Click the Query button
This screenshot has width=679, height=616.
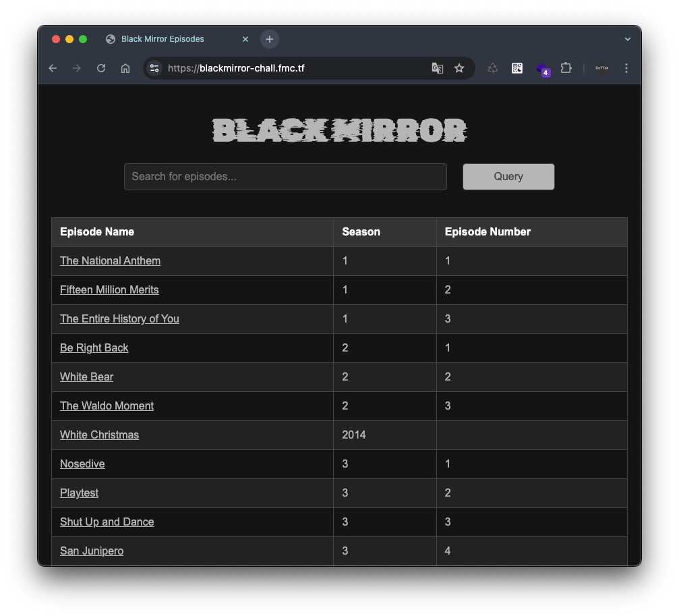point(508,177)
